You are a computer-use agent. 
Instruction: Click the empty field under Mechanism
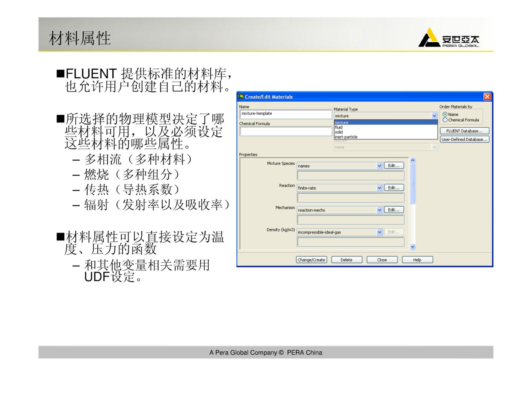[351, 220]
